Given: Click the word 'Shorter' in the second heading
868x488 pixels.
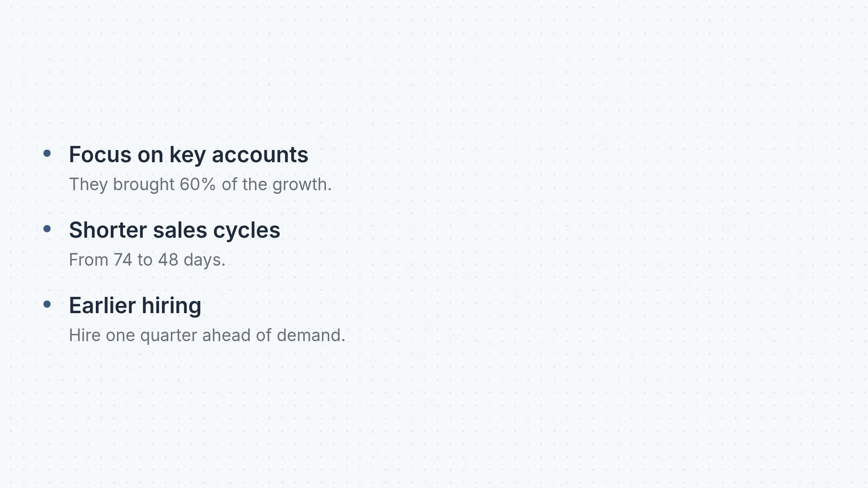Looking at the screenshot, I should (x=108, y=230).
